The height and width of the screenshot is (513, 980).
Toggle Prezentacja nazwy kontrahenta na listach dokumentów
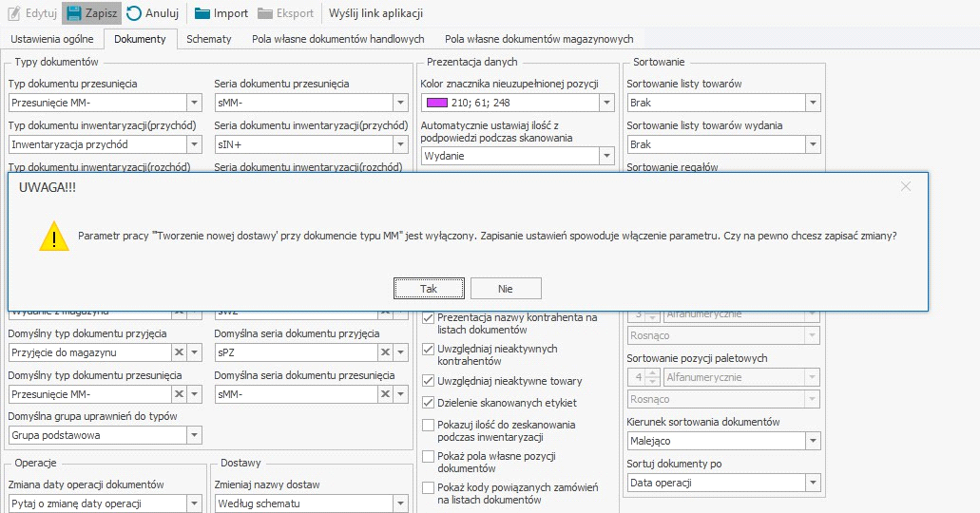pos(428,317)
